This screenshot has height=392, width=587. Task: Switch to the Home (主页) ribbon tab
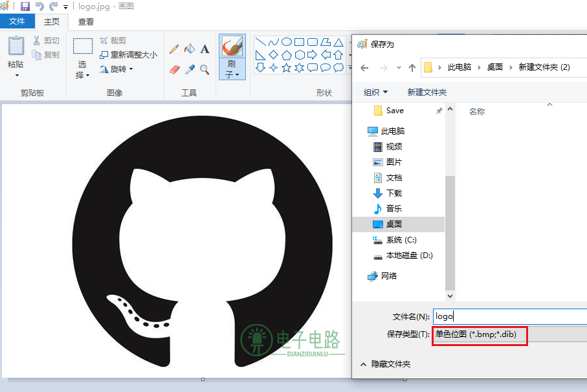(x=52, y=22)
